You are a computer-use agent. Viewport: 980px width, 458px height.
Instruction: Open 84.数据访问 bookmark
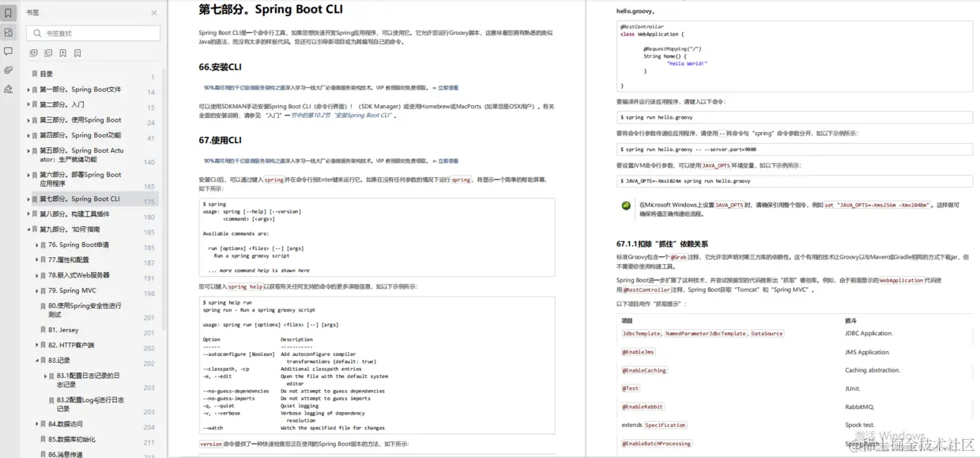(66, 424)
